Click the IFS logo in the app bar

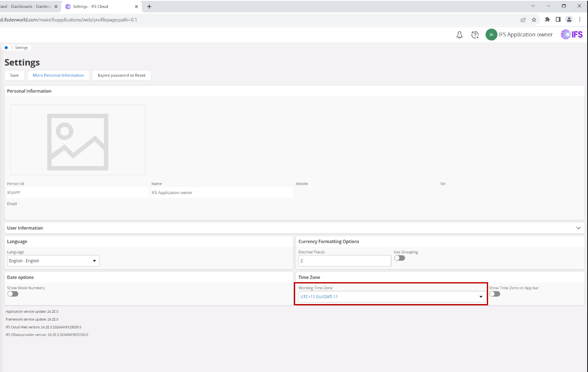tap(572, 34)
